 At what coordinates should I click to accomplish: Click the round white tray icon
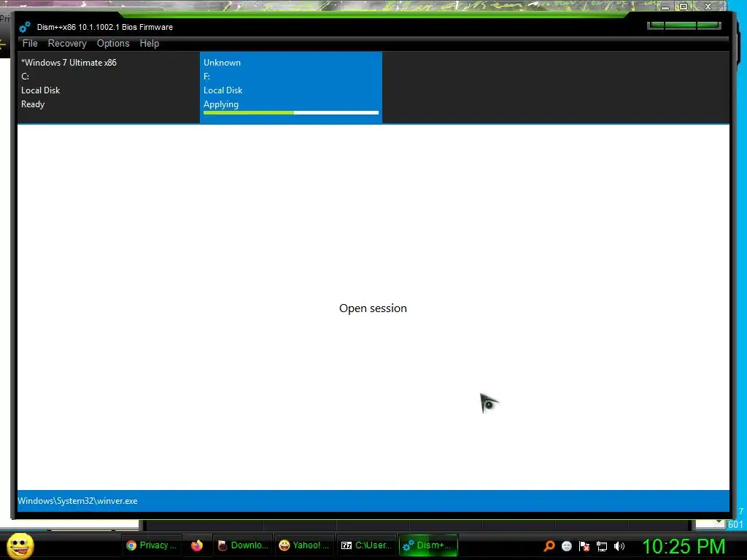click(566, 546)
